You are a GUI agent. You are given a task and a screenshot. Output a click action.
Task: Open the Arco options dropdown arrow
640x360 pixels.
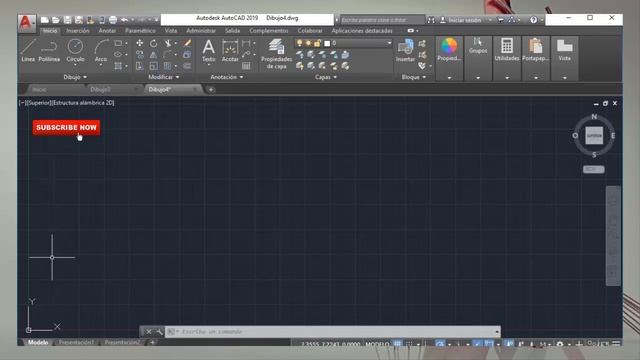tap(101, 65)
